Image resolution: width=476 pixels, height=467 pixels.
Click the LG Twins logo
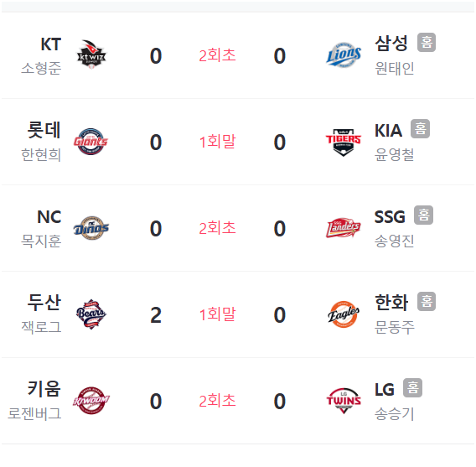pyautogui.click(x=344, y=401)
